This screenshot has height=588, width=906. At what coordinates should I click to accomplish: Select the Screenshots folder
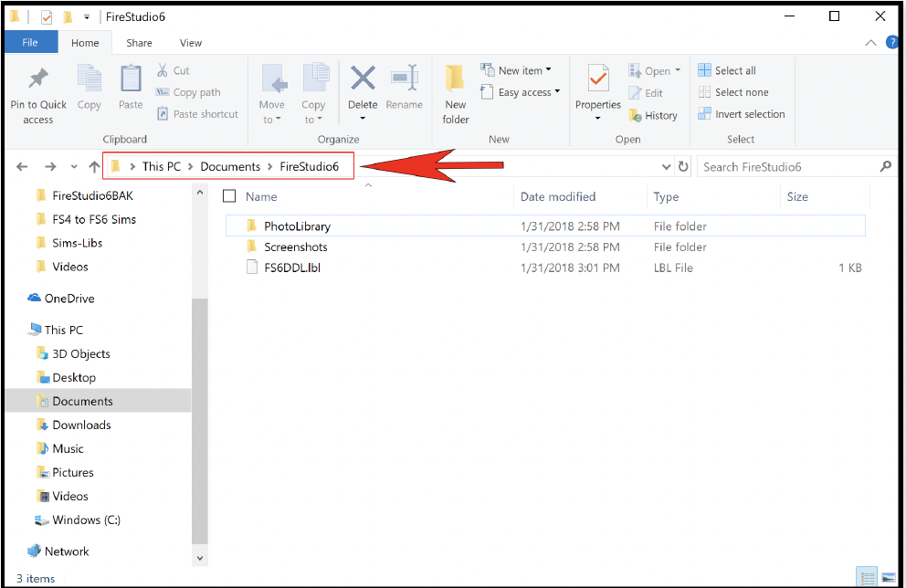[x=545, y=247]
